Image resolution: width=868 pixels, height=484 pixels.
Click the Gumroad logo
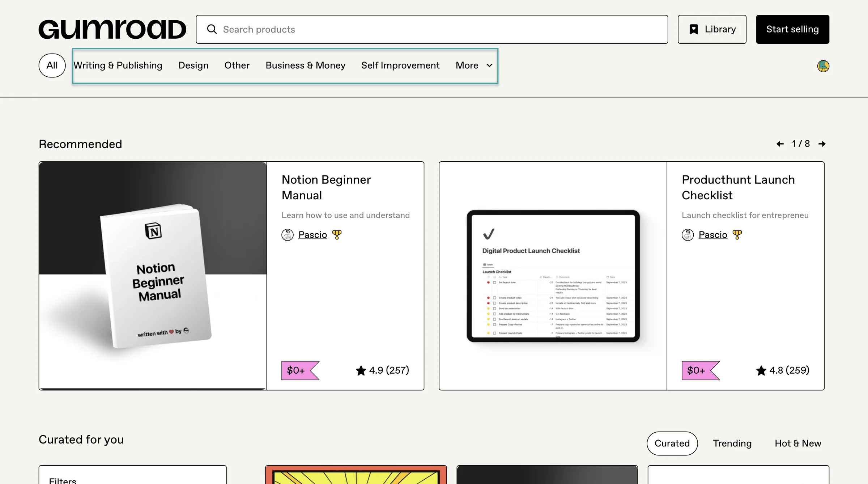(112, 29)
